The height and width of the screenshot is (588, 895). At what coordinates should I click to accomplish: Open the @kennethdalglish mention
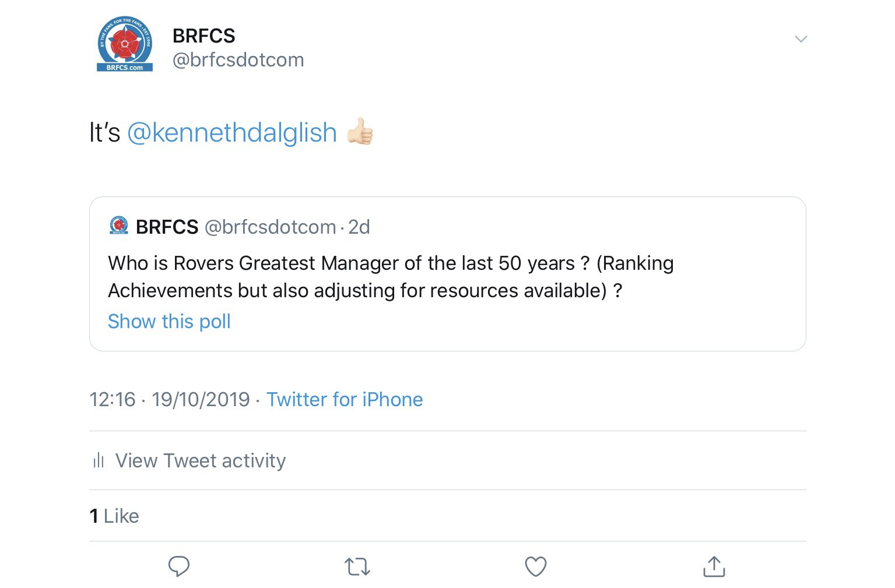pos(232,133)
